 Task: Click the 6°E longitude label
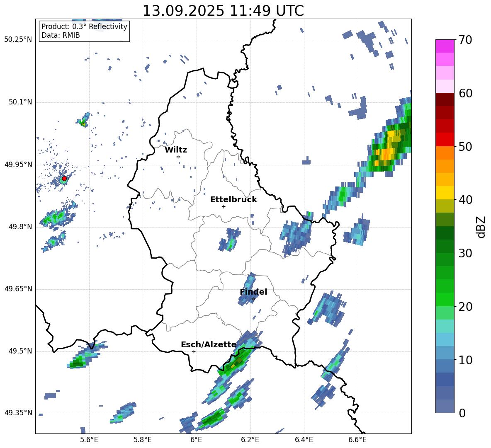pyautogui.click(x=196, y=440)
